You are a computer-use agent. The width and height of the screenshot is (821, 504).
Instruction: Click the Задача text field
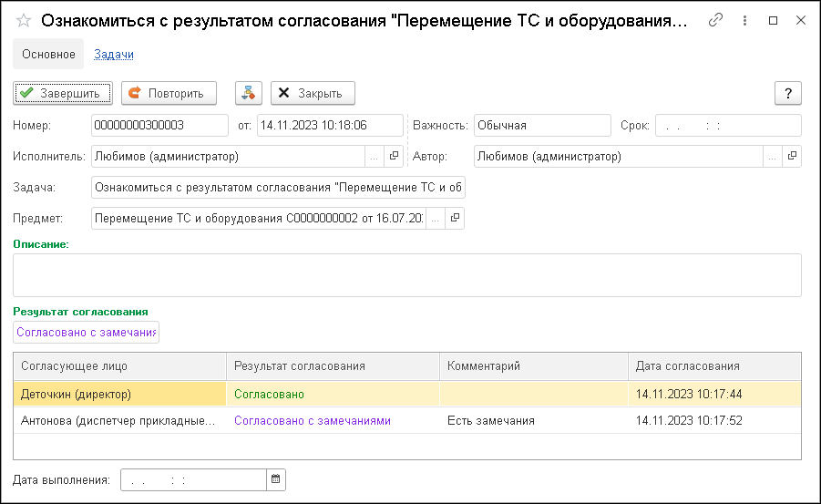[278, 187]
